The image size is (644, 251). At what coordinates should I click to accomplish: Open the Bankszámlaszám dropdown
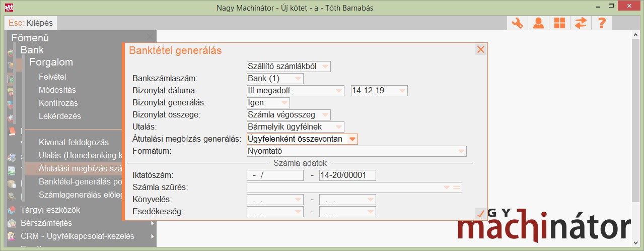tap(298, 79)
